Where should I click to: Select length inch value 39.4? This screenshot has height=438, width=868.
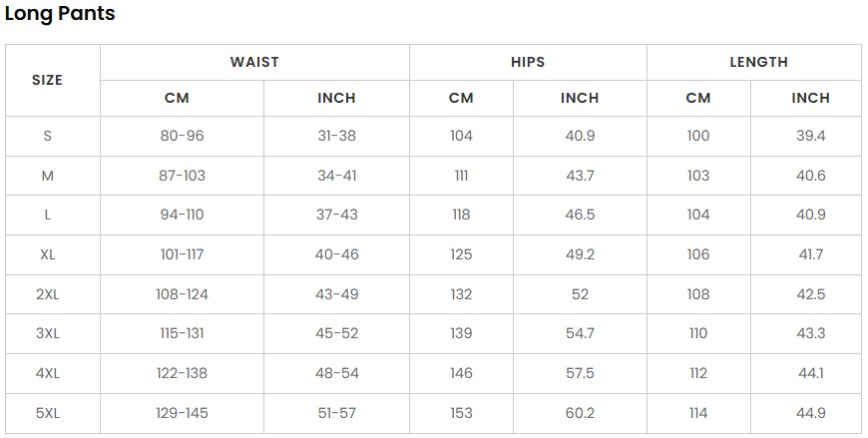[811, 136]
